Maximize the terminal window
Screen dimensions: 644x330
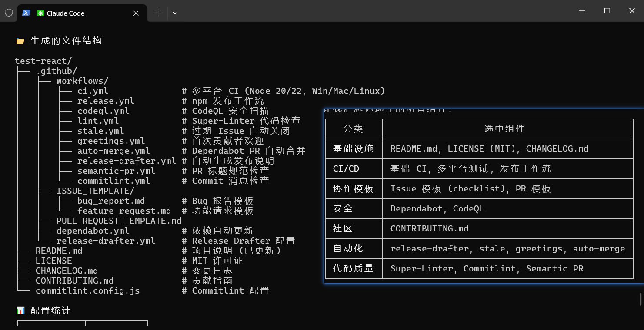pyautogui.click(x=607, y=11)
